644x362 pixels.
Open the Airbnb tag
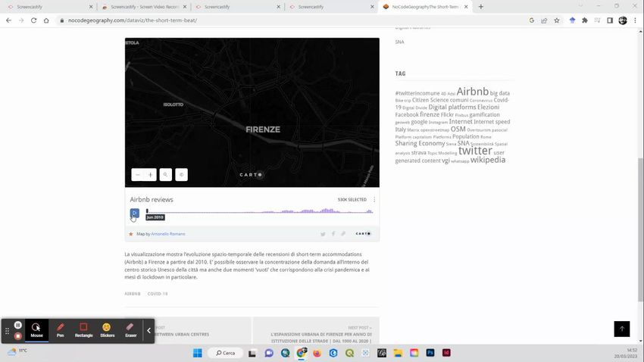pyautogui.click(x=472, y=91)
